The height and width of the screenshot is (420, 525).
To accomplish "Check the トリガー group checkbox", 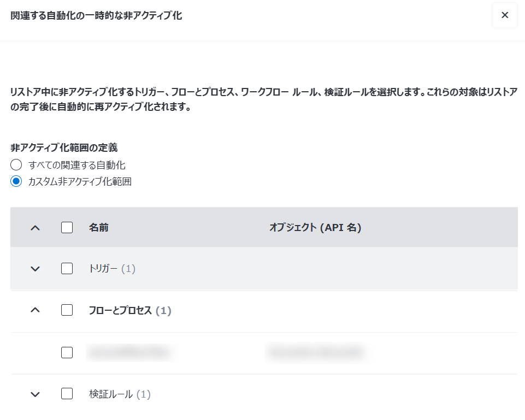I will (x=67, y=269).
